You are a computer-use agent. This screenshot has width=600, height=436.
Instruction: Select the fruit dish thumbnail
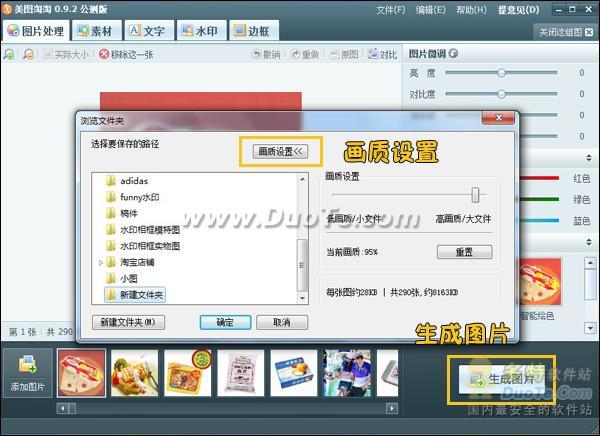134,372
